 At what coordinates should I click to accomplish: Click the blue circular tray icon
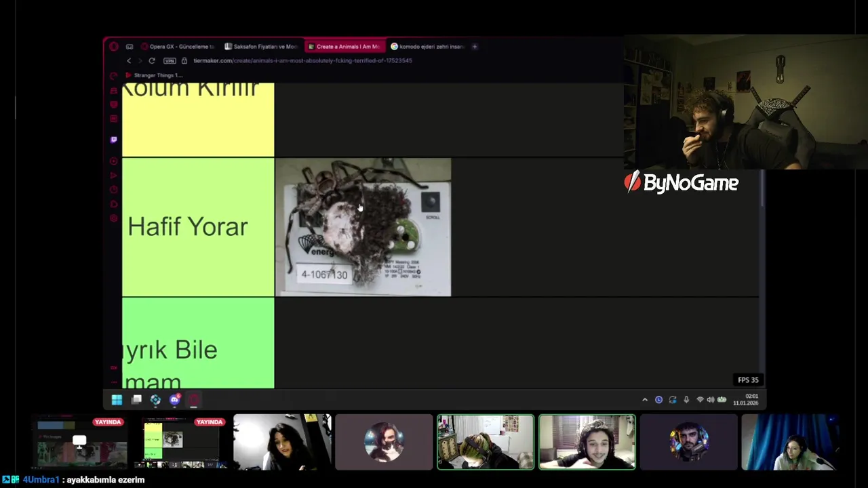(658, 400)
